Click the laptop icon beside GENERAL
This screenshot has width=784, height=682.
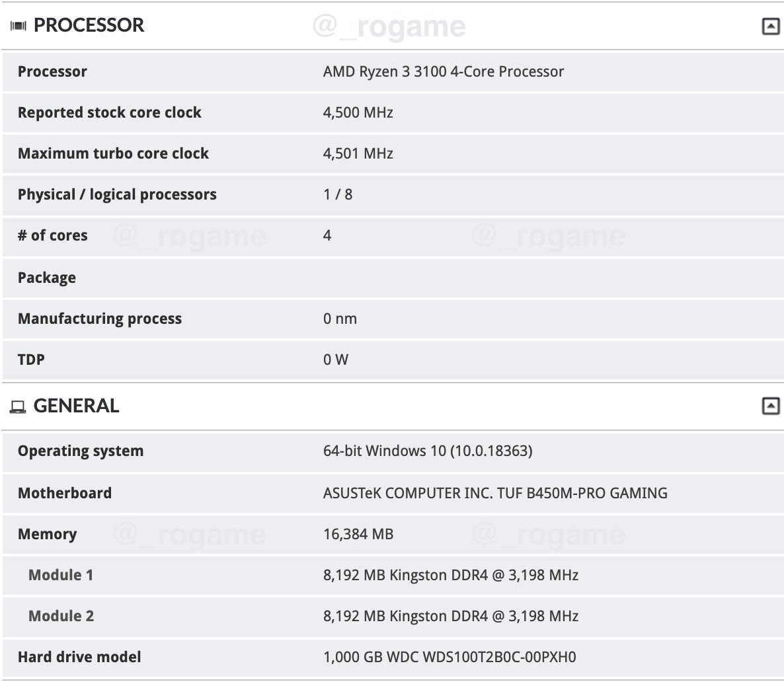17,406
